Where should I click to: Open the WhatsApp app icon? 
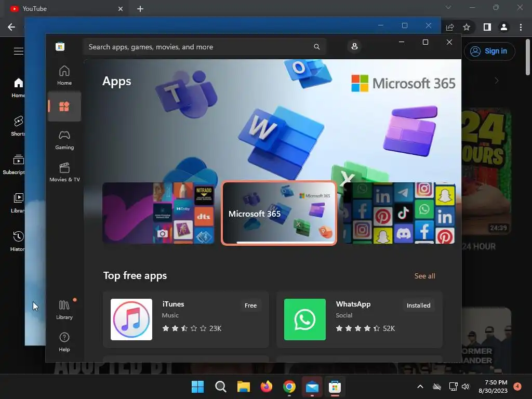304,320
